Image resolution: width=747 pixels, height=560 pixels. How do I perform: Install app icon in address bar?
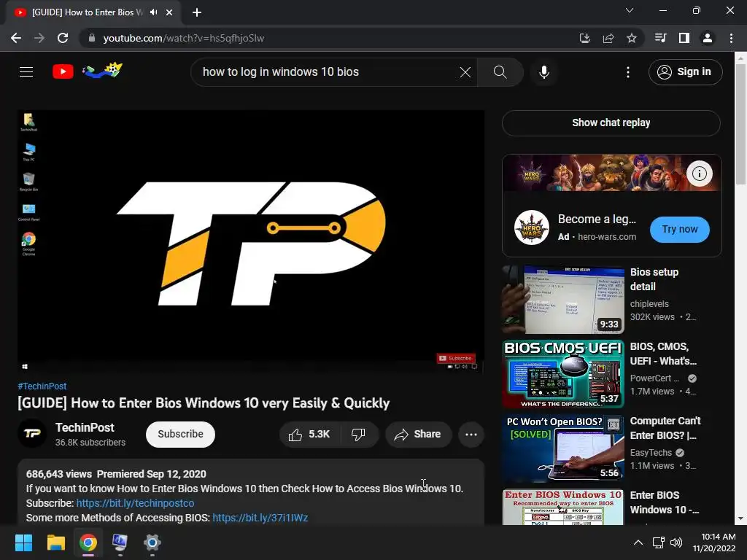[x=584, y=38]
